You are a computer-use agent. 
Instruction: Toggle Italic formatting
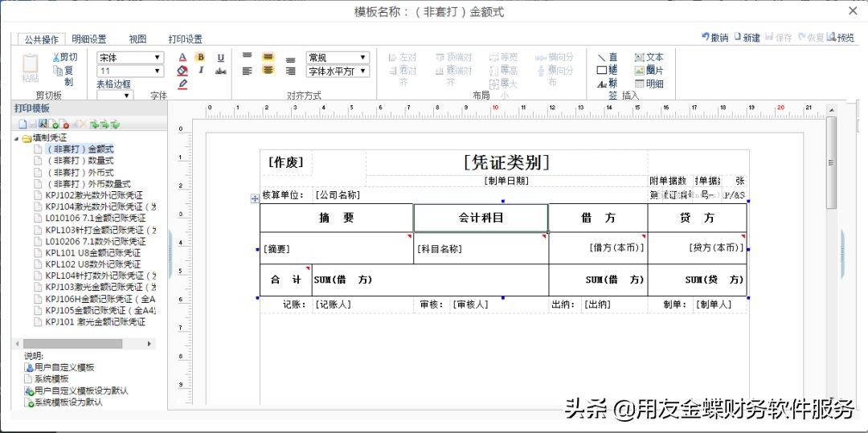(201, 70)
